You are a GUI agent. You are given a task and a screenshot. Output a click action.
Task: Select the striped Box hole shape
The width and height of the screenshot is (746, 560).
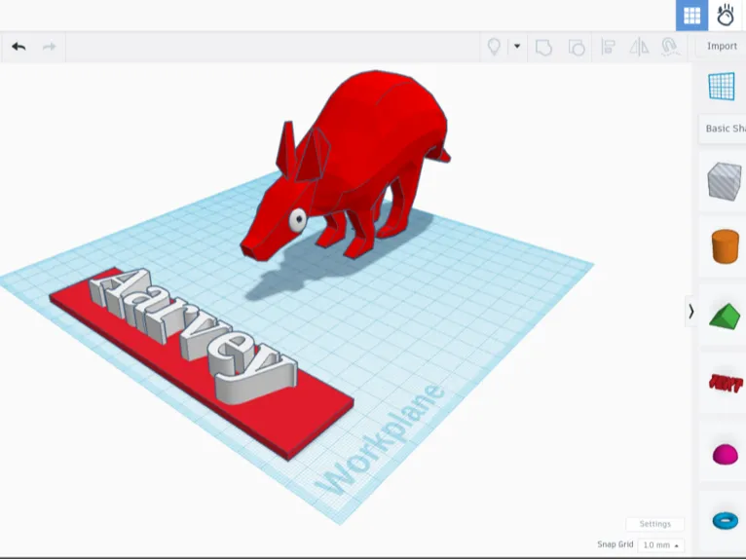coord(725,181)
